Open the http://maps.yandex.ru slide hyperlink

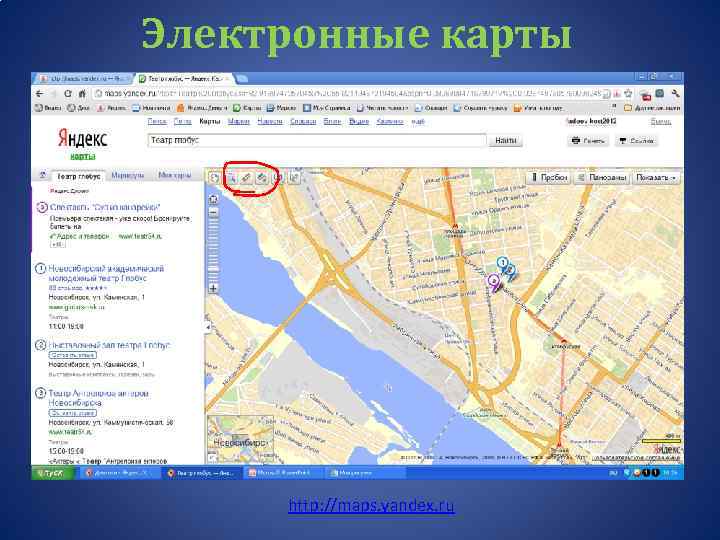coord(371,506)
